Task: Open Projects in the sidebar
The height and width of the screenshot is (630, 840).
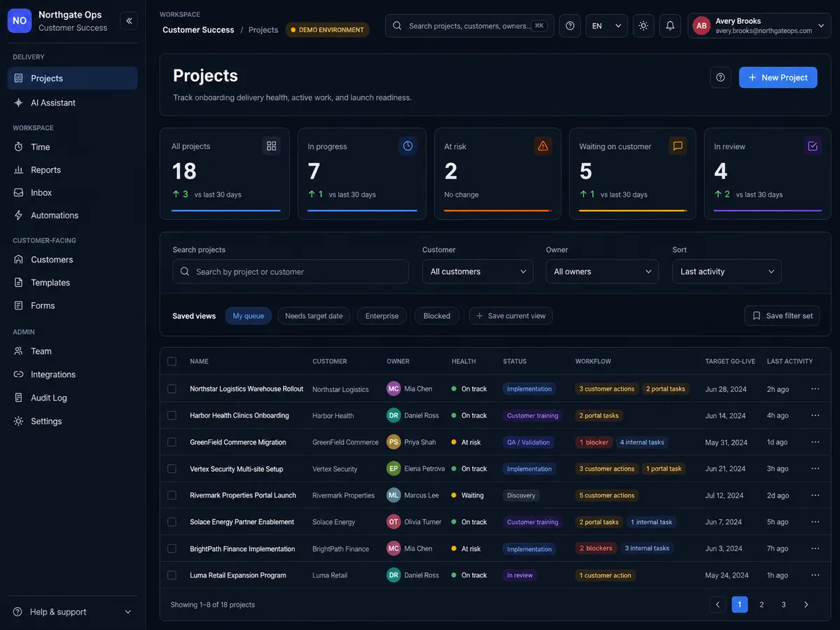Action: (x=72, y=78)
